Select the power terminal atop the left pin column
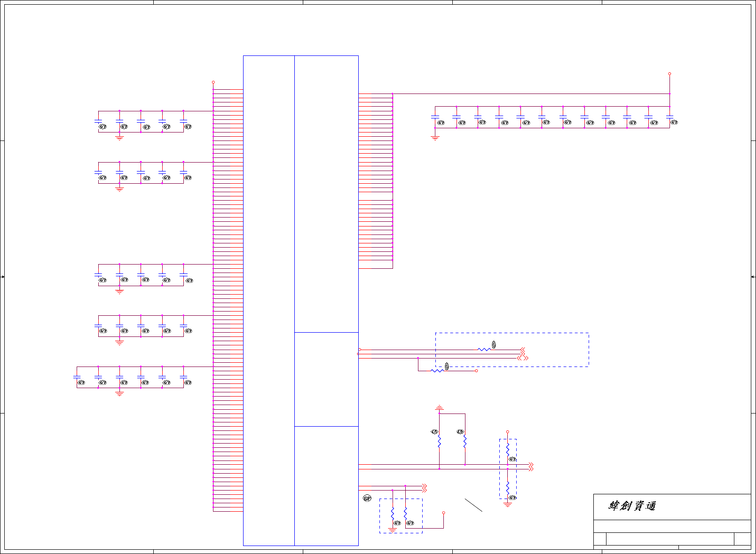The width and height of the screenshot is (756, 554). [x=213, y=82]
